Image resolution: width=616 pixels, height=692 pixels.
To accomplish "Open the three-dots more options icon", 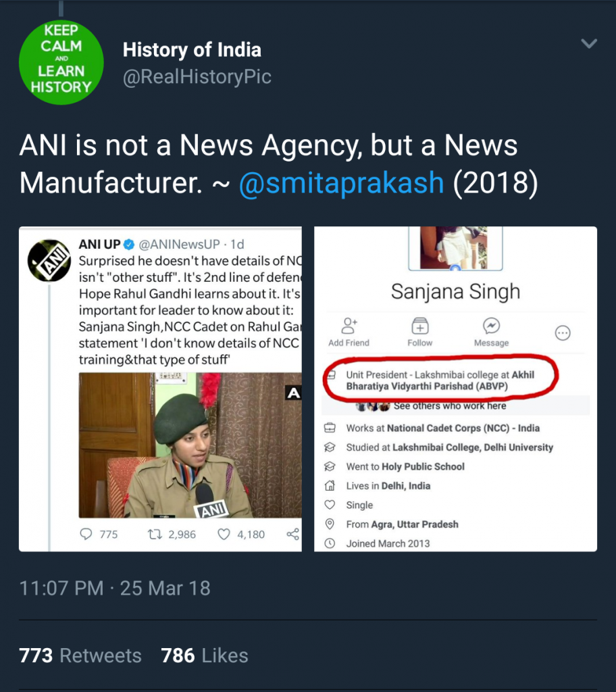I will (563, 332).
